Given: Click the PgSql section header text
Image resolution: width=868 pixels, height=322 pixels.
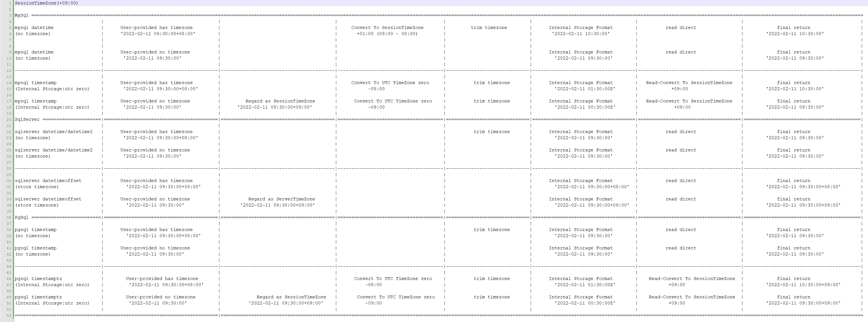Looking at the screenshot, I should (x=22, y=217).
